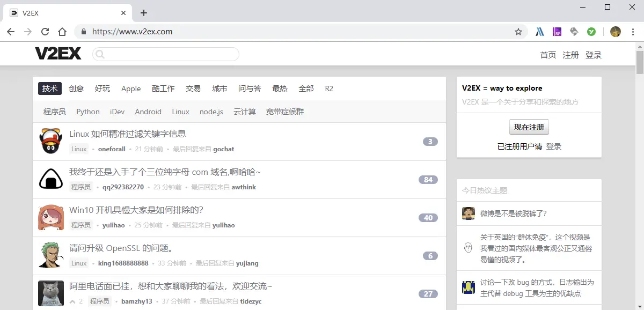Open yulihao's anime avatar

(51, 217)
